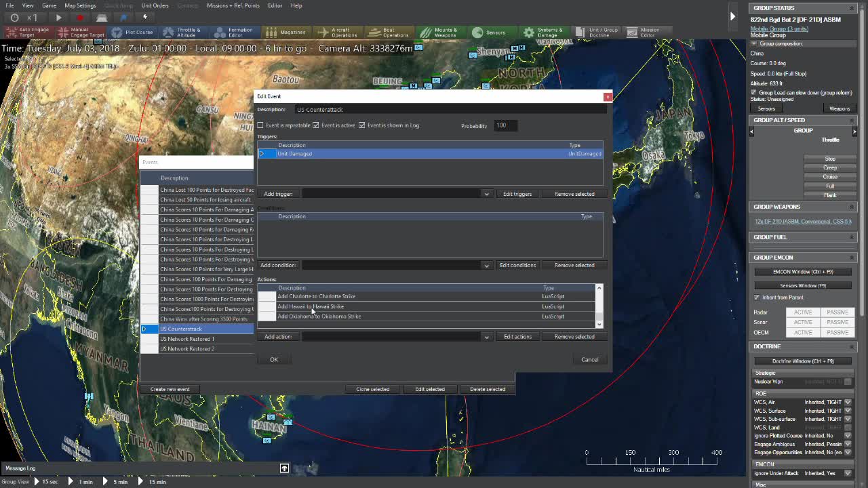Image resolution: width=868 pixels, height=488 pixels.
Task: Launch the Formation Editor
Action: [x=234, y=32]
